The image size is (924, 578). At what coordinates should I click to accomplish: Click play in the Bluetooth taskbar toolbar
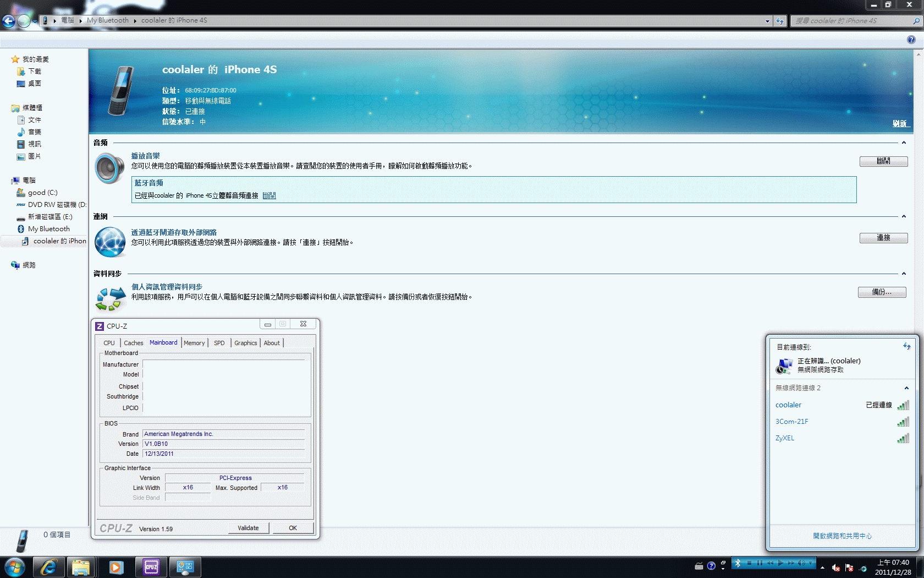pos(780,563)
